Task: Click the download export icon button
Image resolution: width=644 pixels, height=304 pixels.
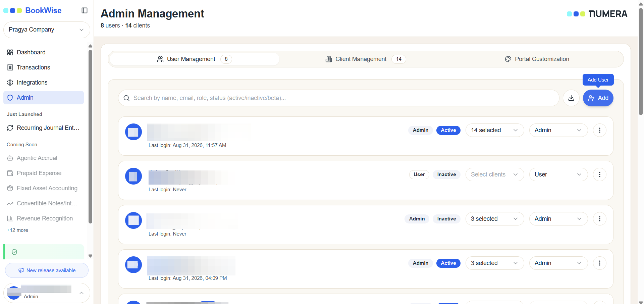Action: 571,98
